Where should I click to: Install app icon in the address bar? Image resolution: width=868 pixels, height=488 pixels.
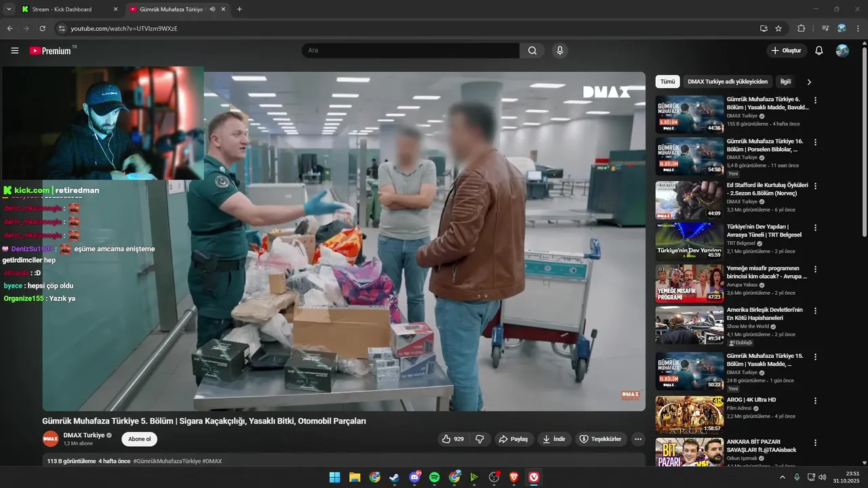[x=764, y=28]
